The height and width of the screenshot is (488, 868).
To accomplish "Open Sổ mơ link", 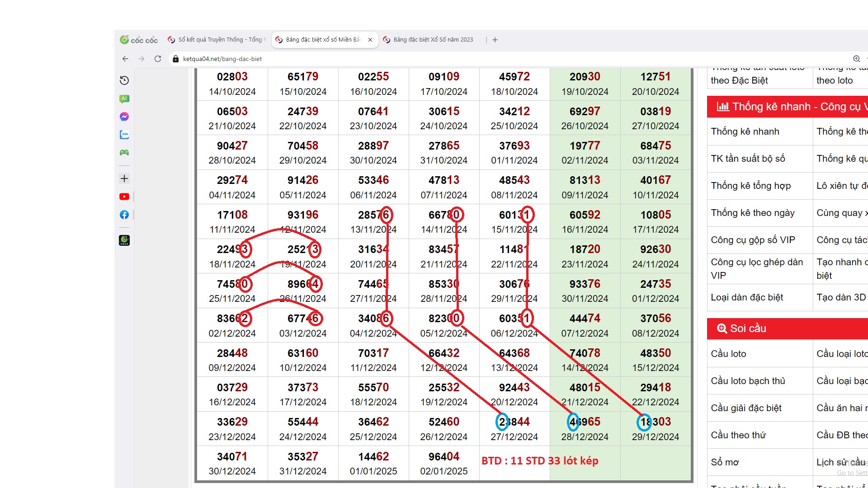I will click(x=725, y=462).
